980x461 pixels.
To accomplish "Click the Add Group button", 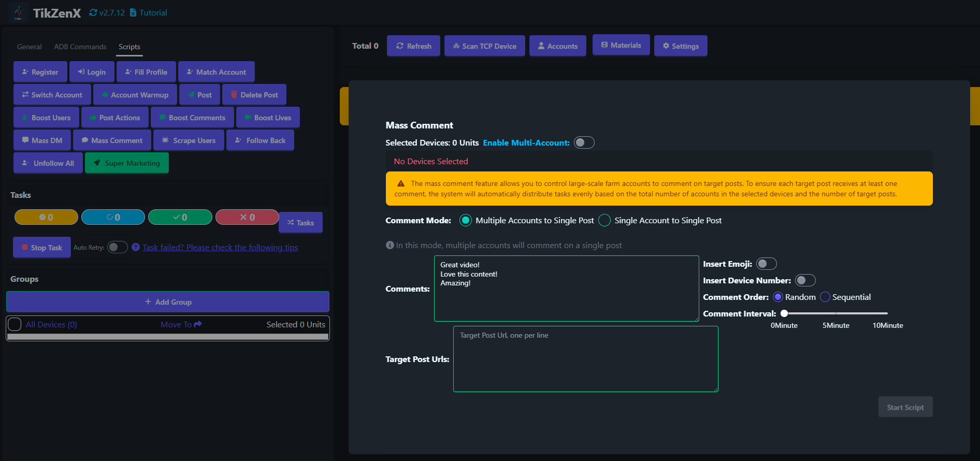I will (168, 302).
